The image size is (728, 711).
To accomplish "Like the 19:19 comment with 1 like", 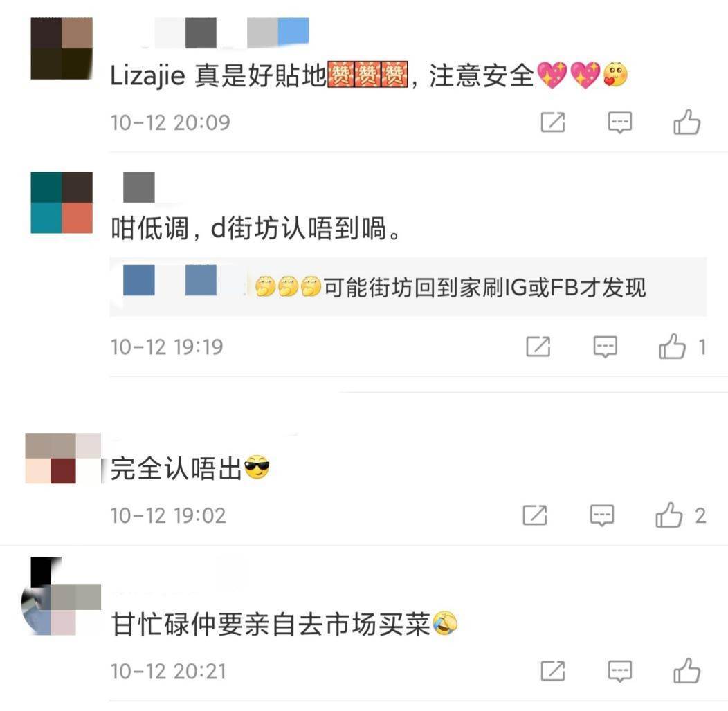I will pos(672,347).
